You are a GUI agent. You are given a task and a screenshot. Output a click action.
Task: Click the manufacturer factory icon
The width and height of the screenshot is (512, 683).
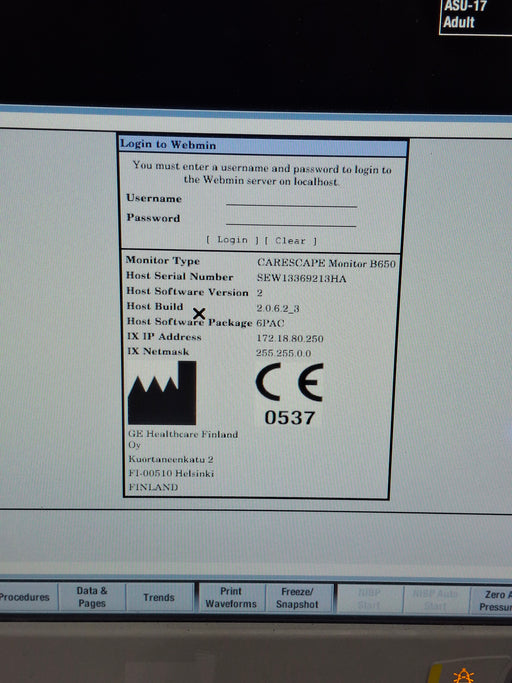(x=162, y=393)
